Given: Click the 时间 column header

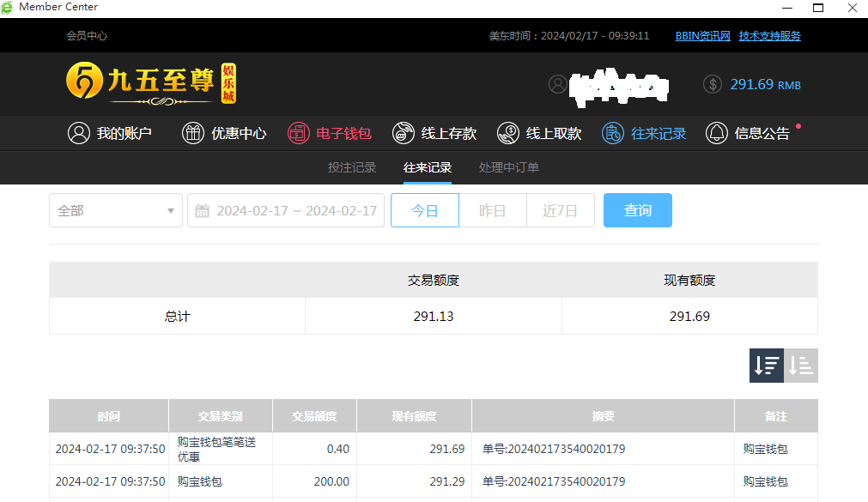Looking at the screenshot, I should 108,415.
